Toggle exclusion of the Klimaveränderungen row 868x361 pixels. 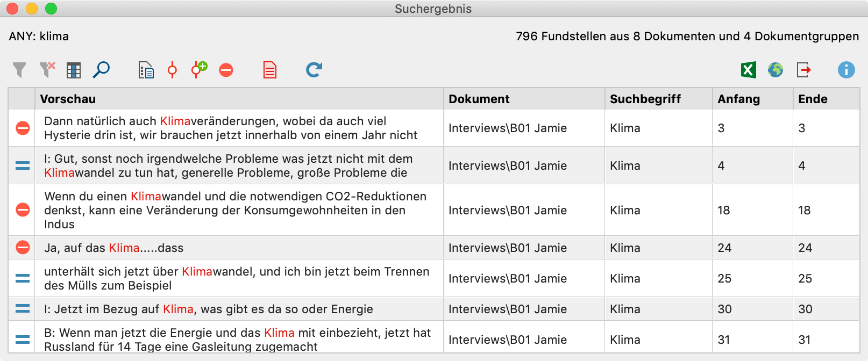tap(23, 128)
